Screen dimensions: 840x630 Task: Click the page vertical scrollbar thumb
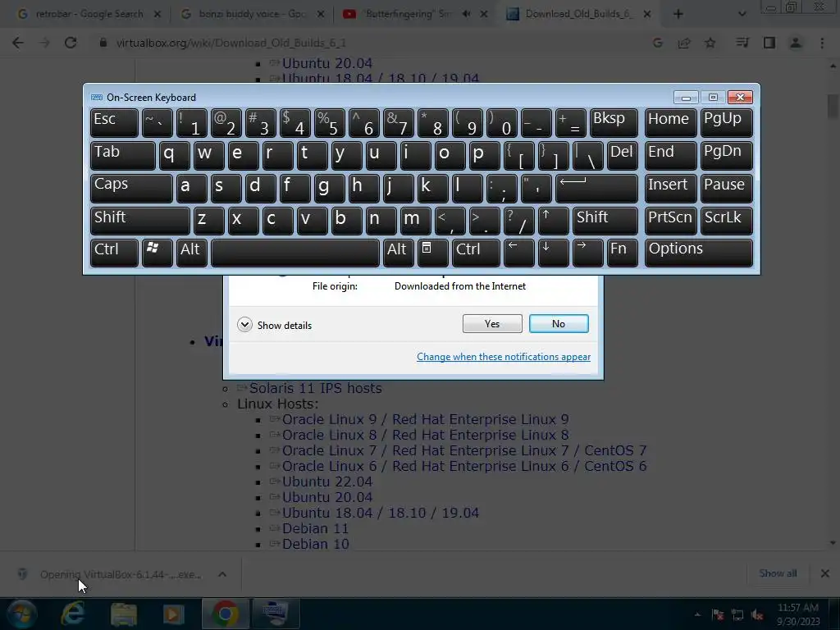pos(832,106)
